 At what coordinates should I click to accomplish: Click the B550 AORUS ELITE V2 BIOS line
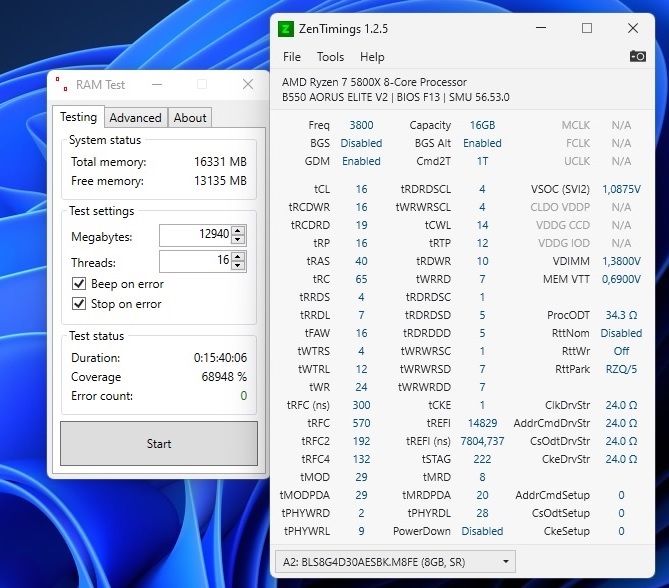tap(396, 97)
